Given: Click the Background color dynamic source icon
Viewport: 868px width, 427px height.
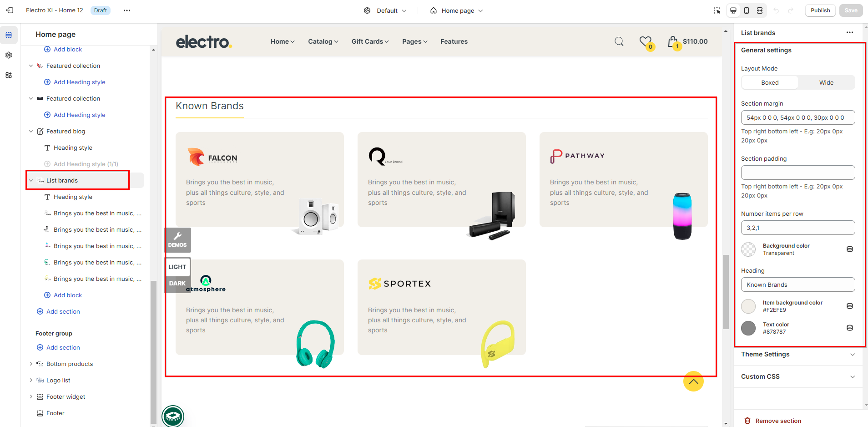Looking at the screenshot, I should pyautogui.click(x=850, y=249).
